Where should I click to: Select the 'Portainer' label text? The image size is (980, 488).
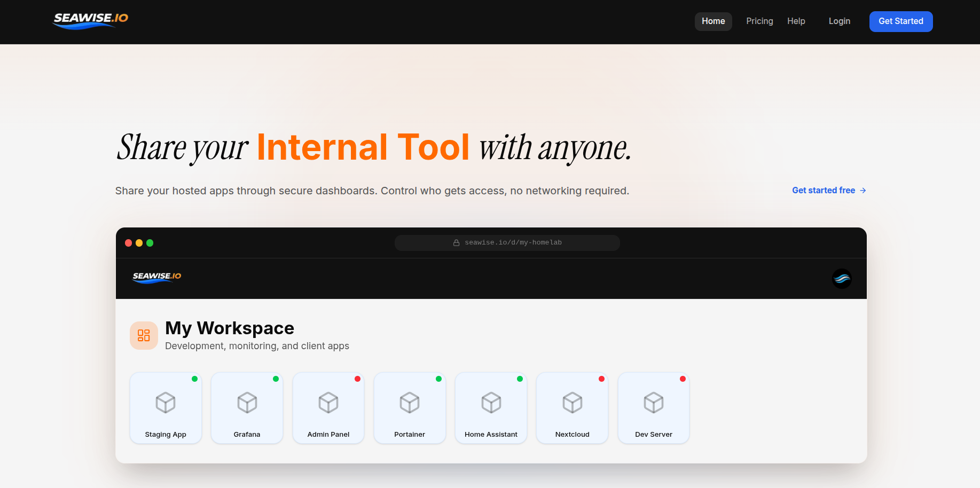tap(410, 435)
